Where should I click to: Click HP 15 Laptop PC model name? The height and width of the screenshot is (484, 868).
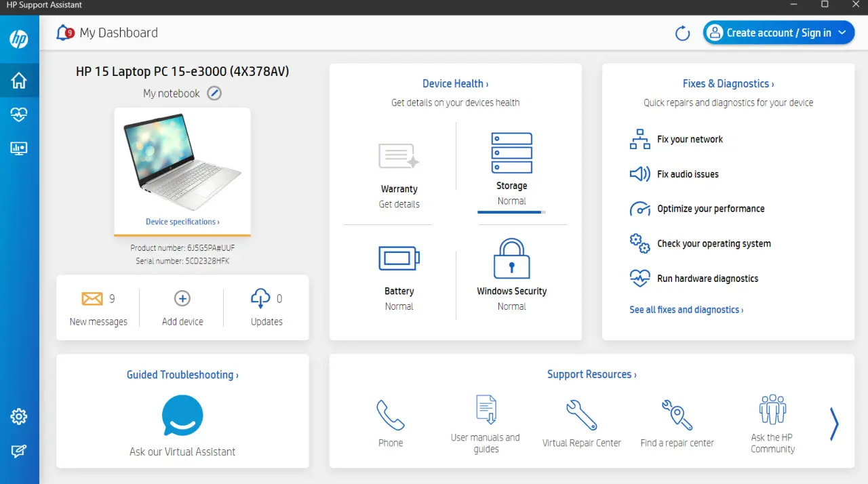click(x=182, y=71)
